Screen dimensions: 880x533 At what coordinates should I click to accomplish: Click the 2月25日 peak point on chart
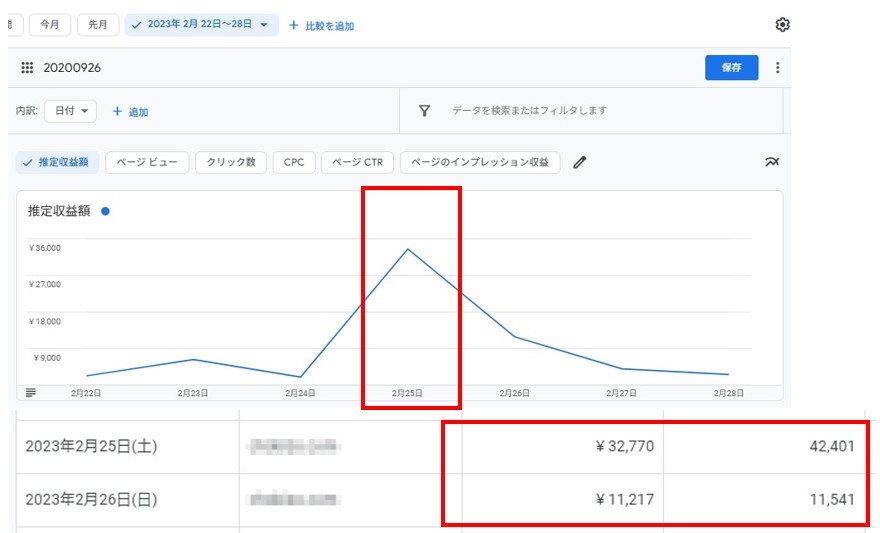pos(407,249)
